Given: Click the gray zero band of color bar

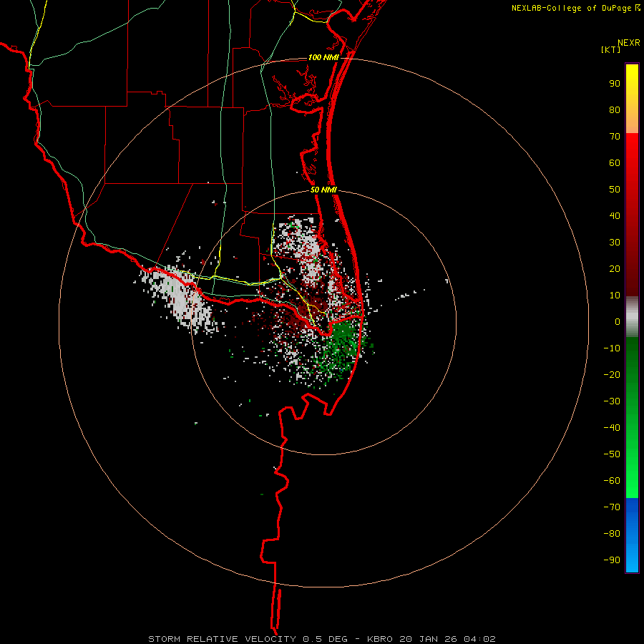Looking at the screenshot, I should [632, 317].
